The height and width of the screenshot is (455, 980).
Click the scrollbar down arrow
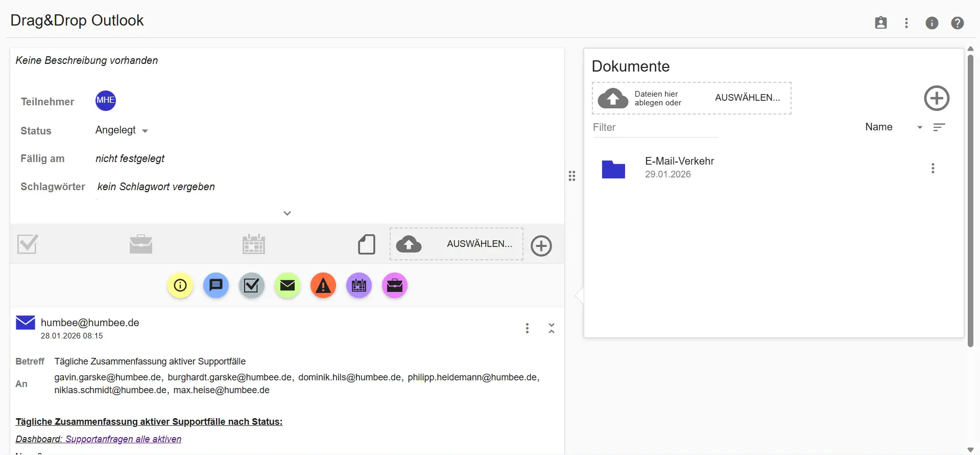(970, 450)
